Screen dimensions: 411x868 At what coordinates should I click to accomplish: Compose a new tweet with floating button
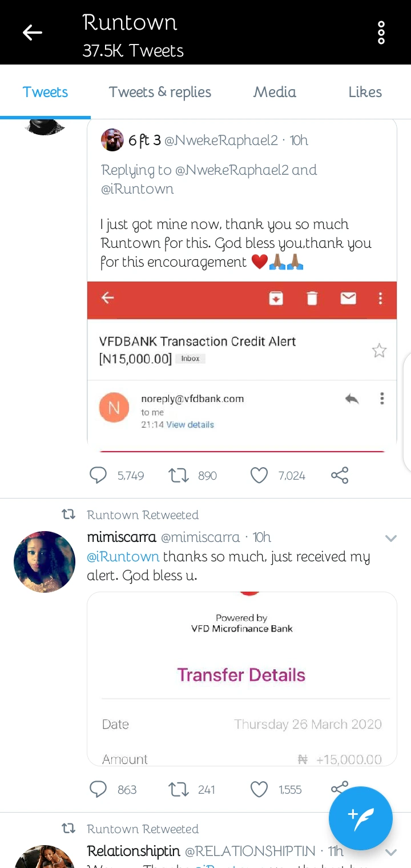360,818
